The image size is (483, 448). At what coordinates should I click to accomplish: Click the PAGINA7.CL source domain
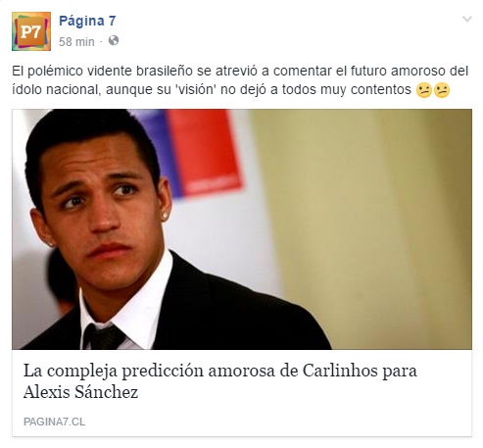54,422
